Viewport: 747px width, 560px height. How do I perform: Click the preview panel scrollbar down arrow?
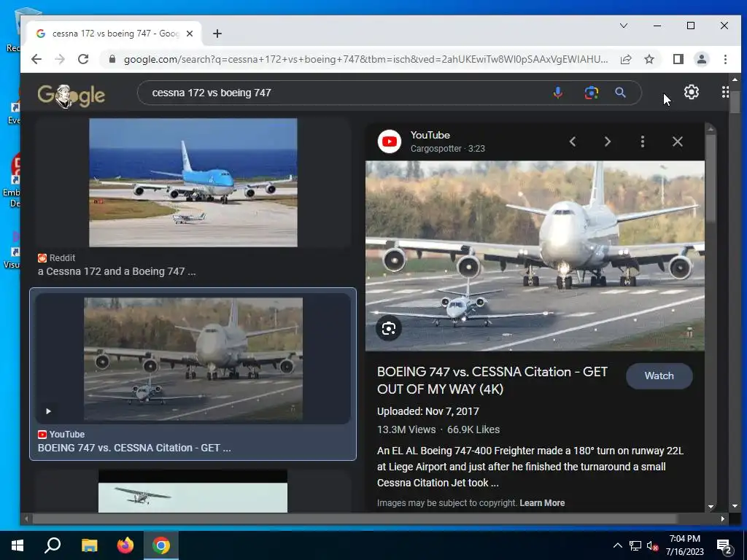[711, 507]
